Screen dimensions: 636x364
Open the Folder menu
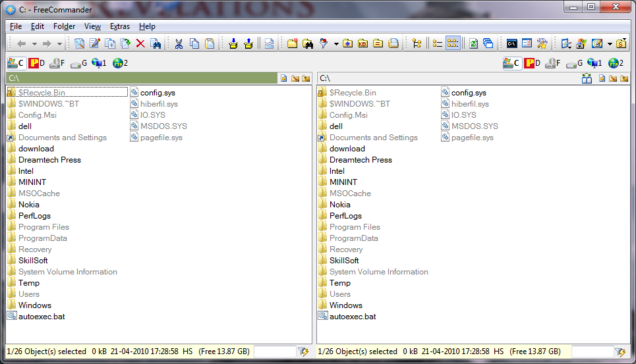point(65,26)
